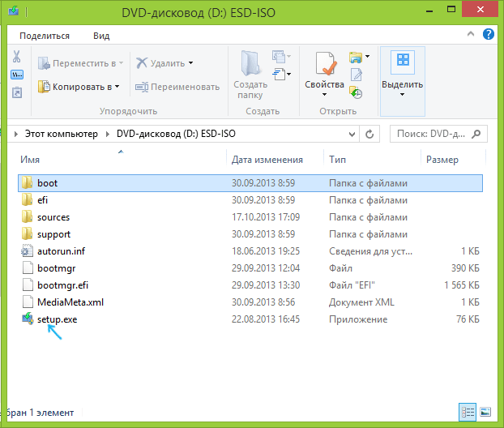Click the file History icon

point(356,92)
